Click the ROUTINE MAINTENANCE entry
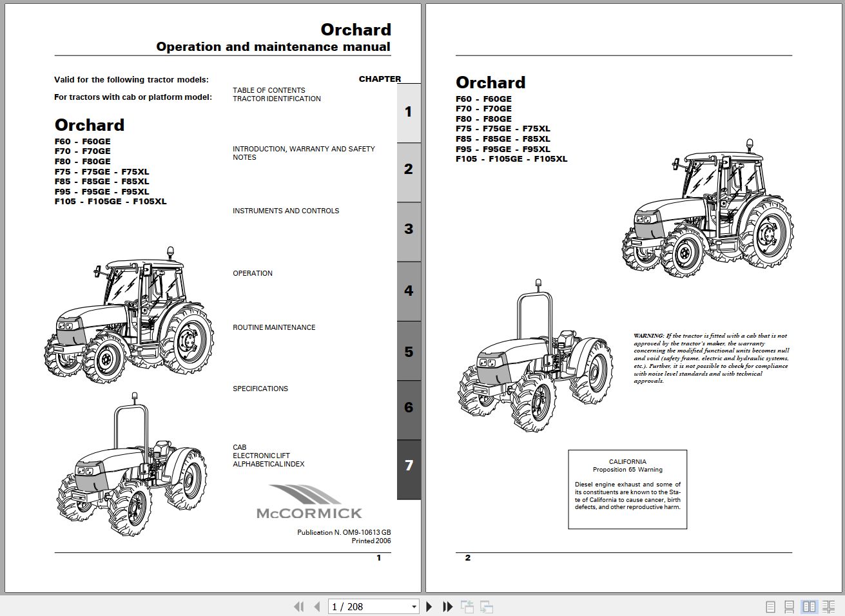This screenshot has width=845, height=616. tap(274, 327)
